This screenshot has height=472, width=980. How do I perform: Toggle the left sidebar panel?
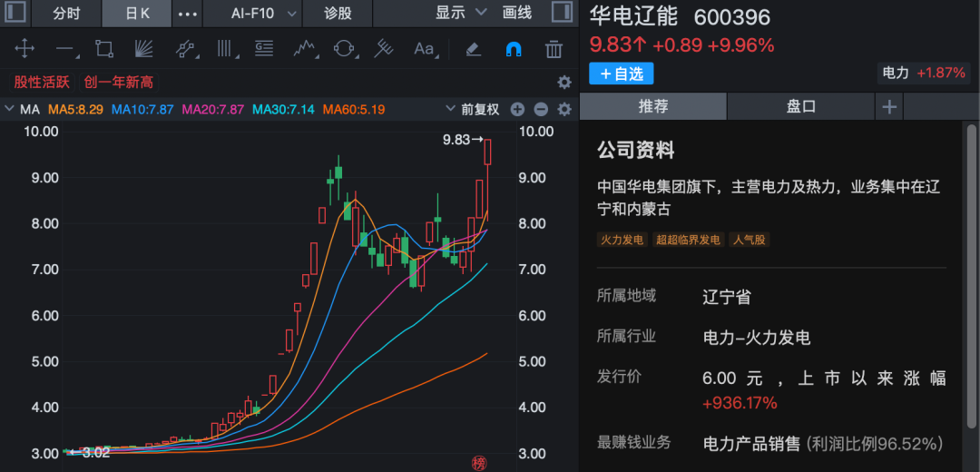coord(15,13)
